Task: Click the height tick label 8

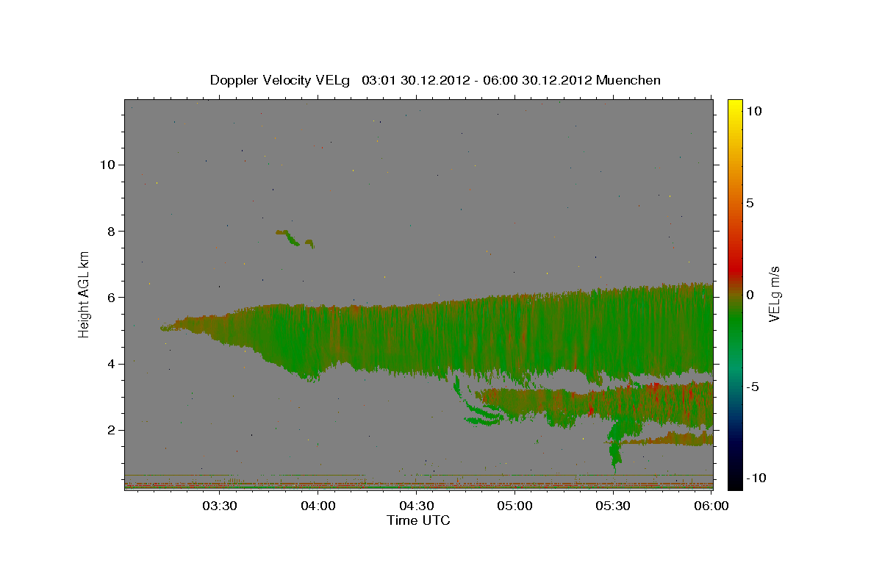Action: 112,231
